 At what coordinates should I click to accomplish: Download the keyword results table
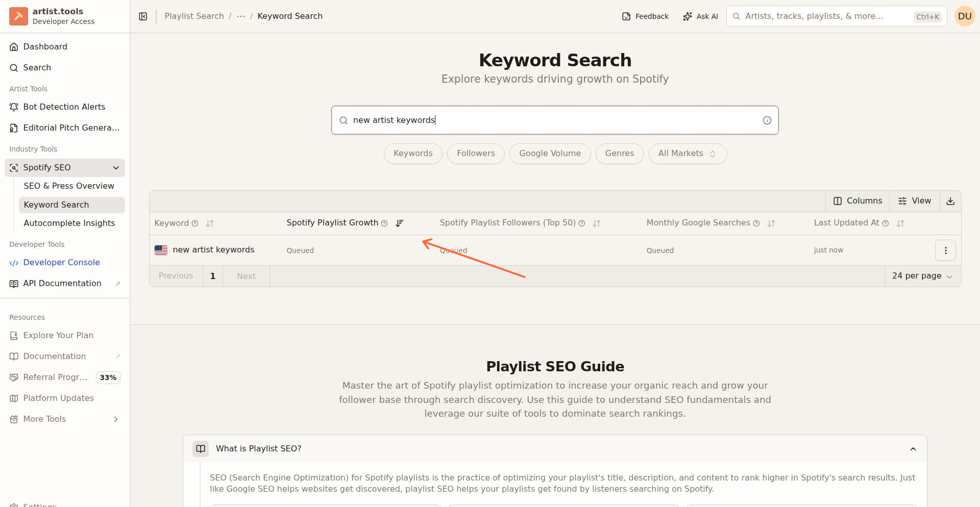pos(950,201)
